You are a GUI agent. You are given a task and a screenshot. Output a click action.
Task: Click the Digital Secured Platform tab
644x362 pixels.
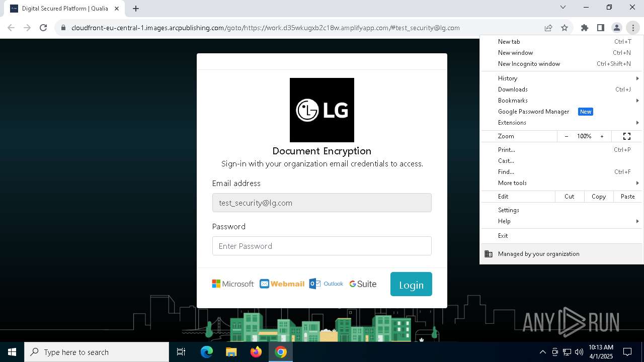(64, 9)
